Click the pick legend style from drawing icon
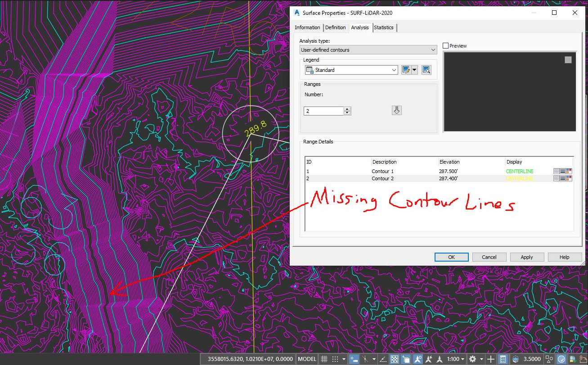 [x=426, y=70]
